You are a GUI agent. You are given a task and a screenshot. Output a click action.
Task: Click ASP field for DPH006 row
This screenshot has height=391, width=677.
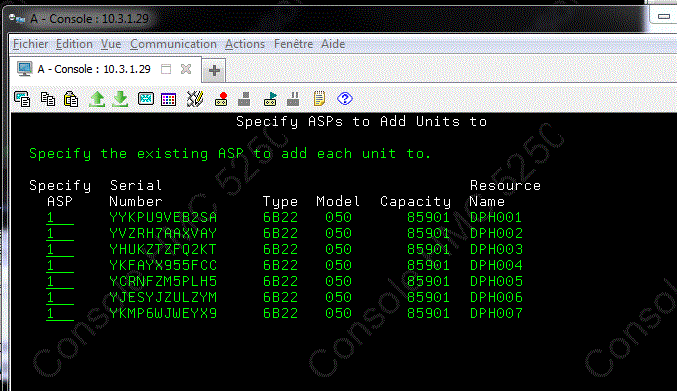[x=60, y=297]
